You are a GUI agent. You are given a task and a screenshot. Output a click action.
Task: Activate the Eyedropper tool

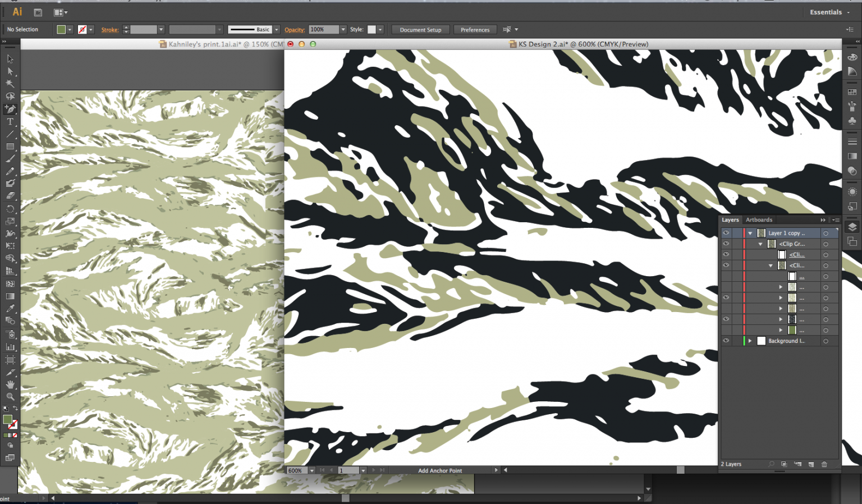pyautogui.click(x=10, y=308)
